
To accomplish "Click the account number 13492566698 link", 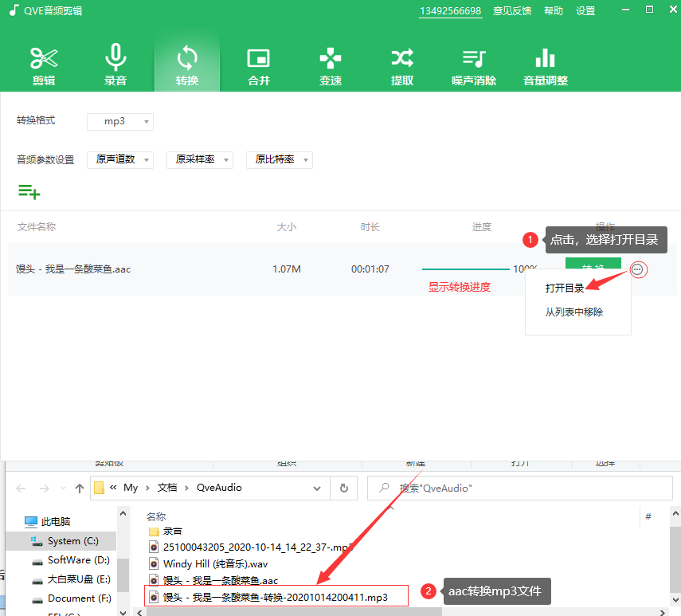I will coord(450,11).
